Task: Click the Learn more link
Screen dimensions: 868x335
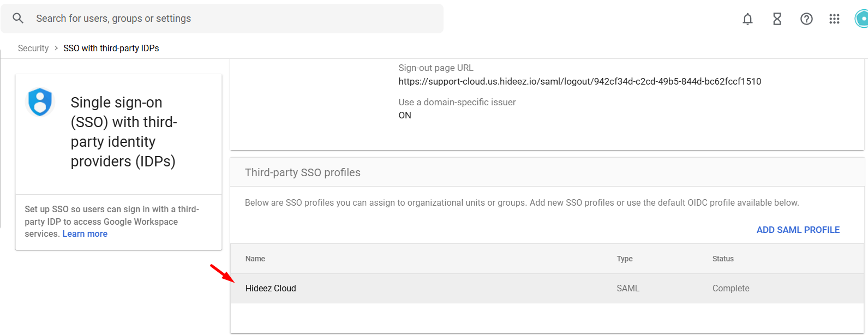Action: (85, 234)
